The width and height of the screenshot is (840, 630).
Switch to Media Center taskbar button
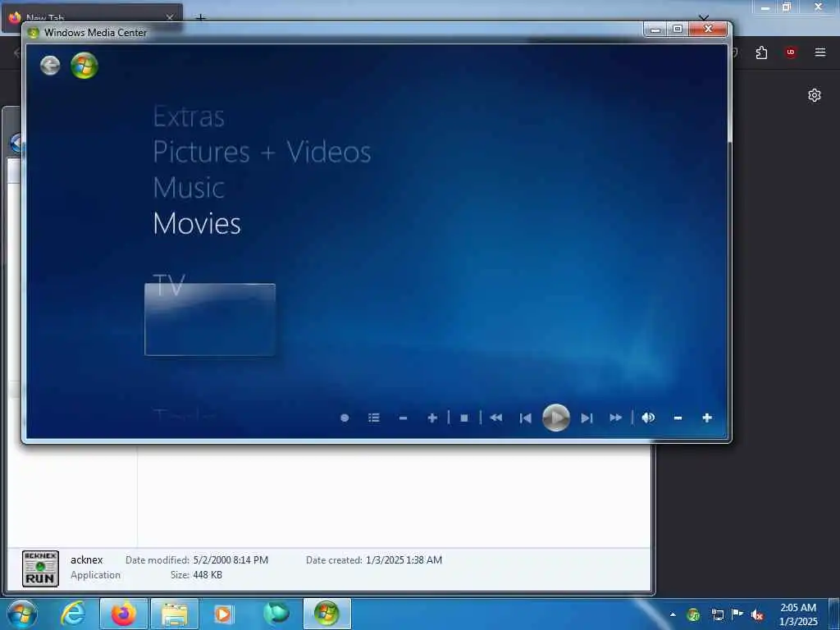[x=326, y=614]
